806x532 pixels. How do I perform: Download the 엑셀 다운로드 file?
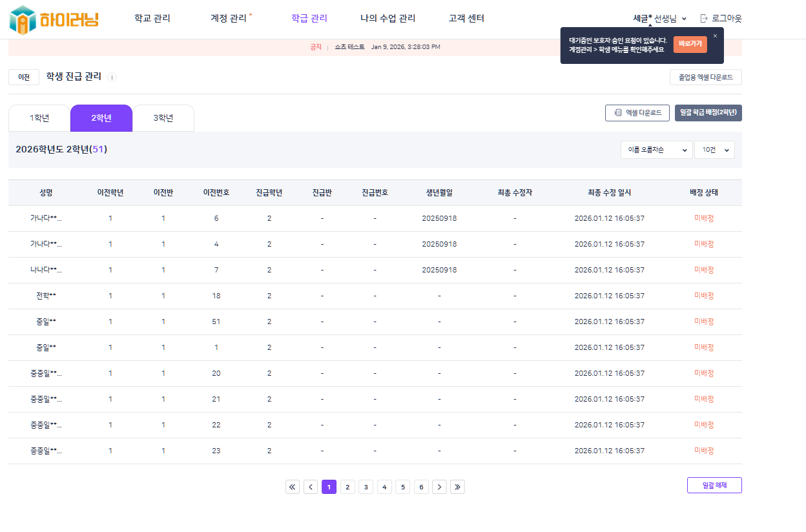(x=637, y=113)
